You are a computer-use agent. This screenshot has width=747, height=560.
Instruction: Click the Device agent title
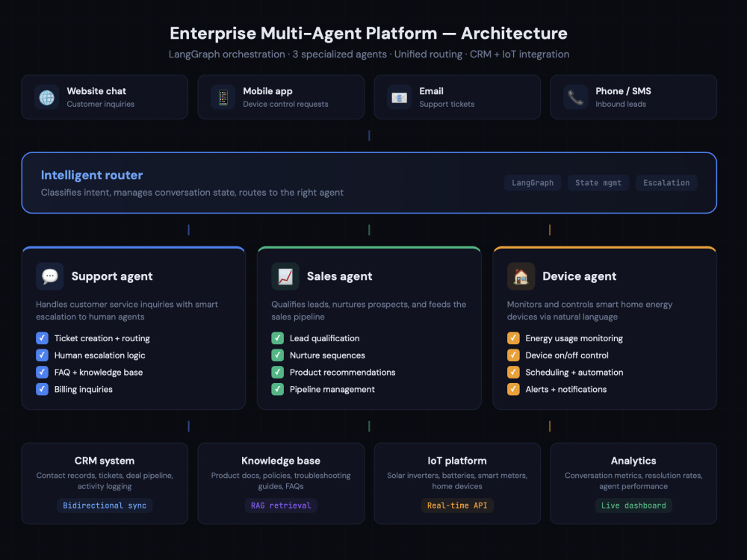(580, 276)
